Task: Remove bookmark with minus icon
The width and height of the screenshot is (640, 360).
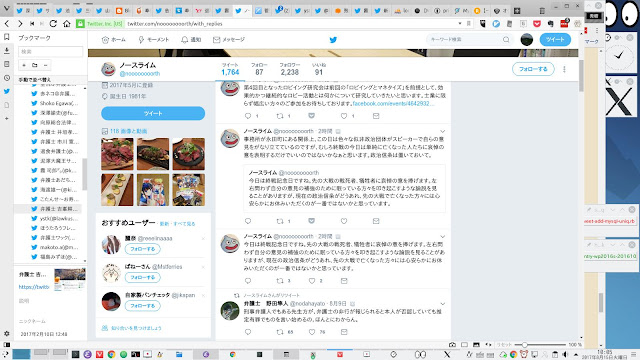Action: coord(45,65)
